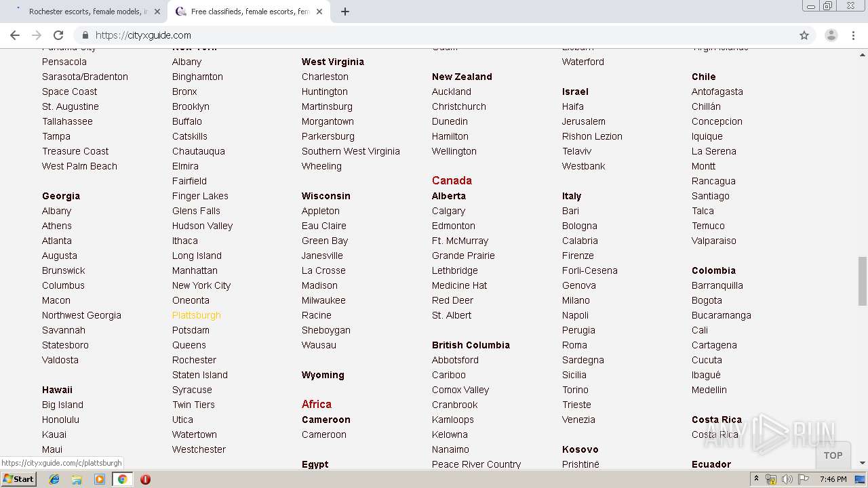The height and width of the screenshot is (488, 868).
Task: Open the West Palm Beach link
Action: click(79, 166)
